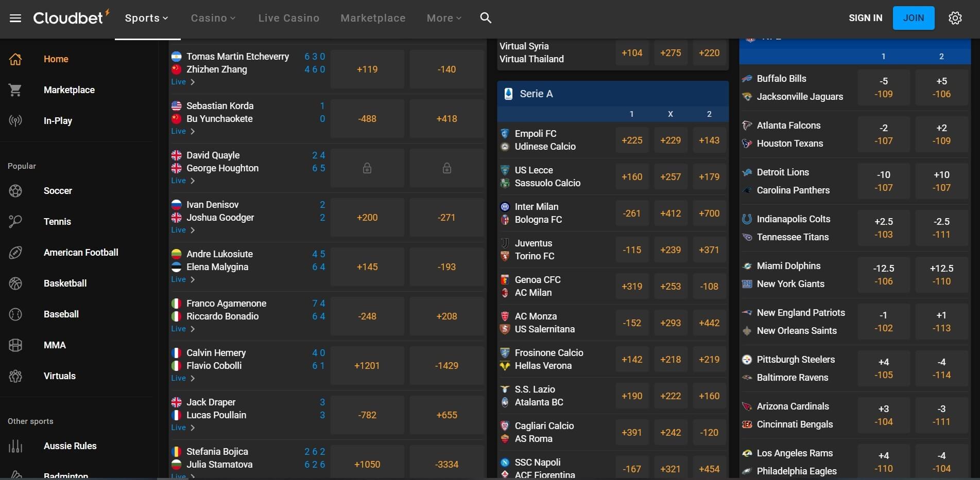Click the Soccer ball icon
The width and height of the screenshot is (980, 480).
coord(15,191)
